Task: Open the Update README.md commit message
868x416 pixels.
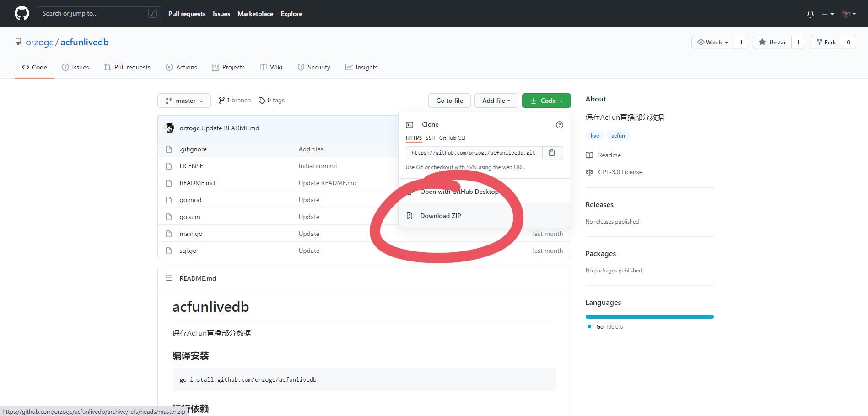Action: [x=328, y=183]
